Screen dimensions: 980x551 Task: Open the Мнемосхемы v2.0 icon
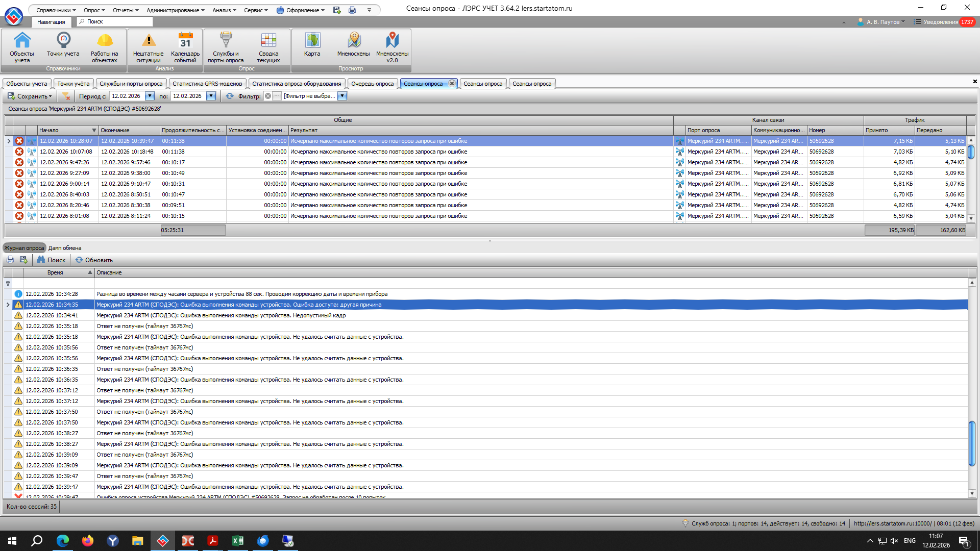(392, 41)
